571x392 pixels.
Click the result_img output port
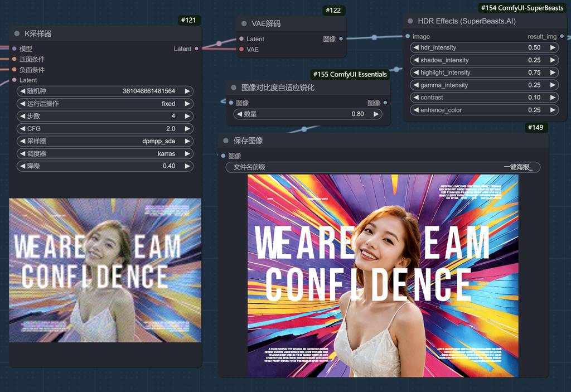(562, 37)
